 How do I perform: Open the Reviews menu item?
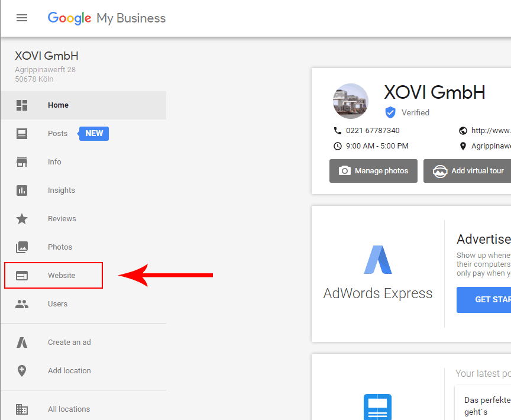83,219
